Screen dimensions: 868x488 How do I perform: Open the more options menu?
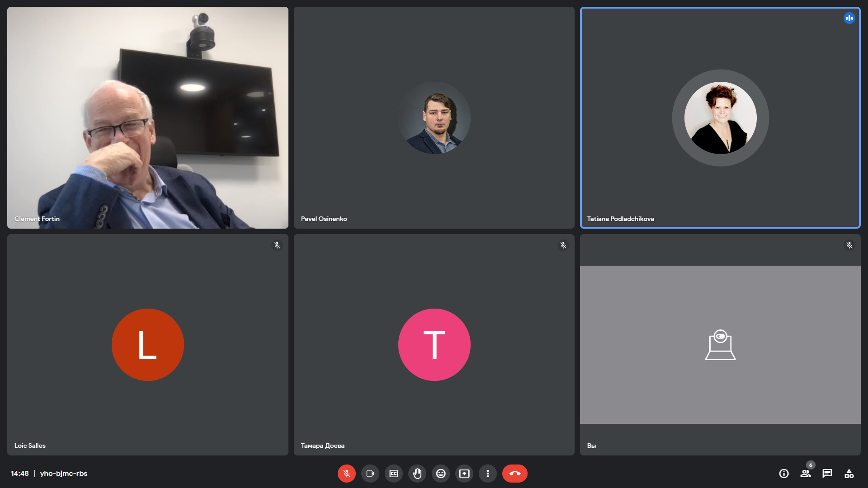[488, 474]
